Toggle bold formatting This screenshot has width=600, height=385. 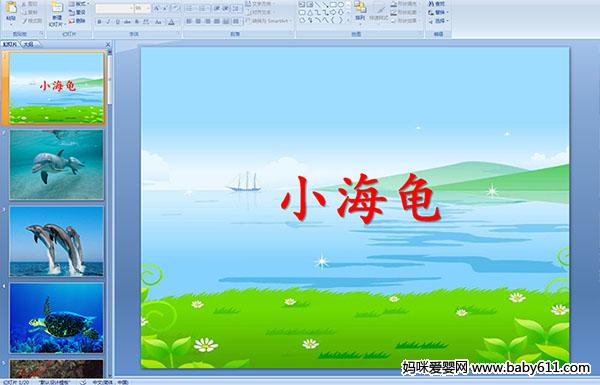(x=99, y=22)
